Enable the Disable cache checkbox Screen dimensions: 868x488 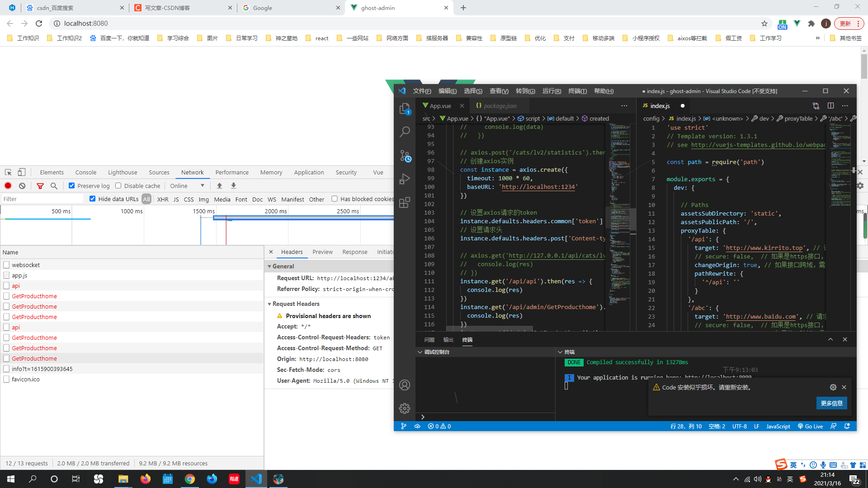tap(118, 186)
